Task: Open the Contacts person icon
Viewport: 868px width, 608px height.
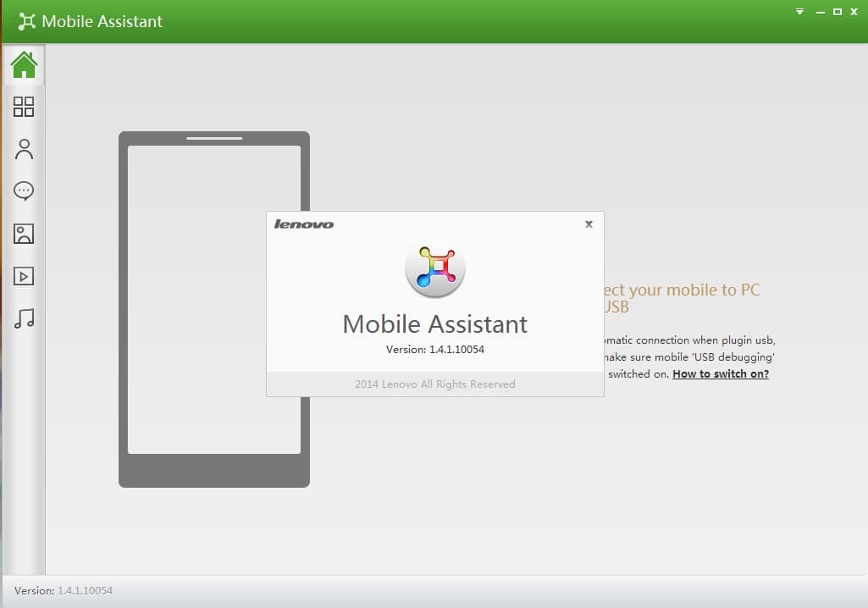Action: pos(24,150)
